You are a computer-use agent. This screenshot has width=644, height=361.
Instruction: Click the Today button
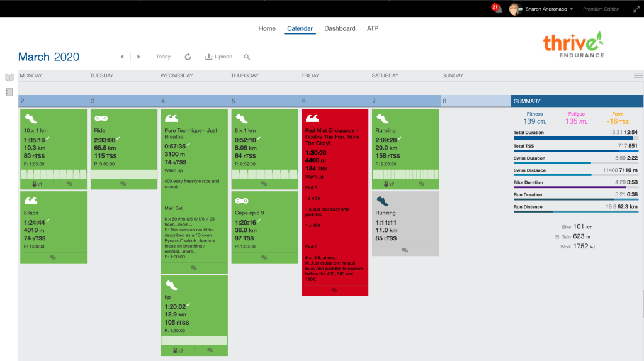pyautogui.click(x=163, y=57)
